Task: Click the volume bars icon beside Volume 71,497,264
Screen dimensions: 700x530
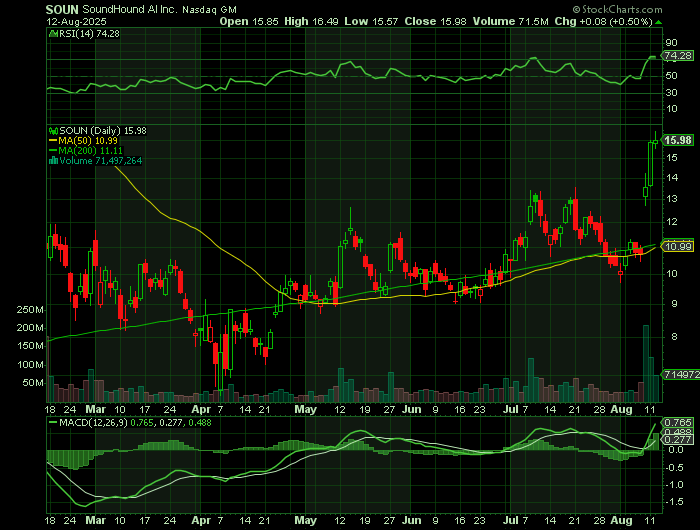Action: (53, 161)
